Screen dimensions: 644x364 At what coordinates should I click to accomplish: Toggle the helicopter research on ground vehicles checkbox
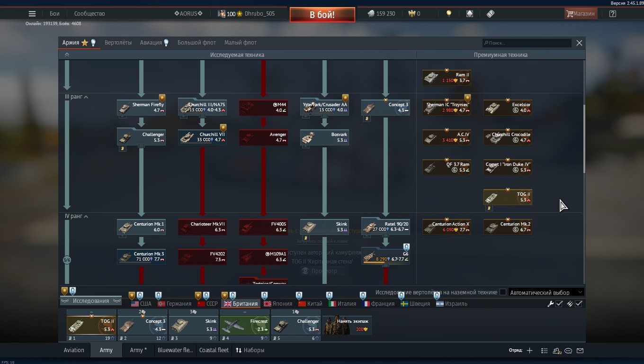pos(503,292)
